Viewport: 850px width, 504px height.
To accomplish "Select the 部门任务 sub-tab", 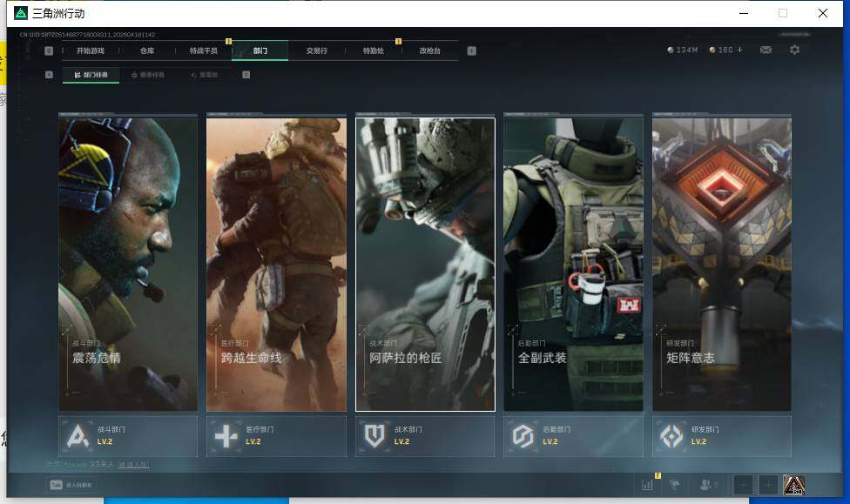I will (91, 75).
